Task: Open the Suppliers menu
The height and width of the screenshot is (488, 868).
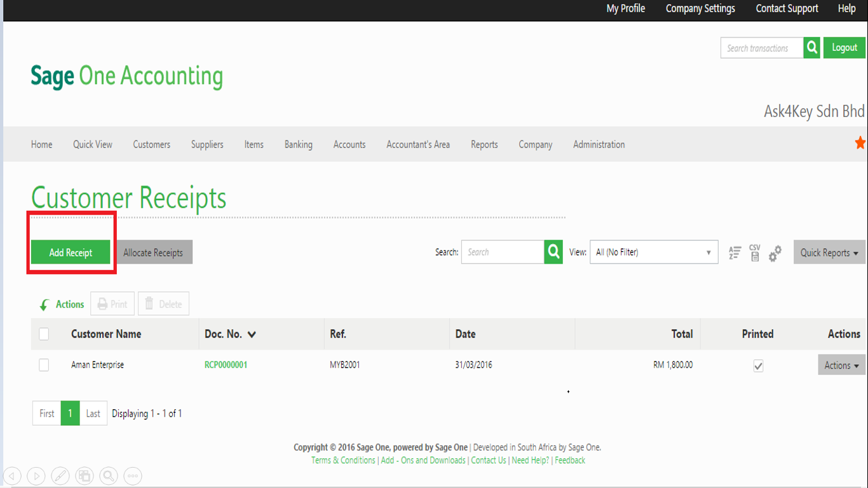Action: pyautogui.click(x=207, y=144)
